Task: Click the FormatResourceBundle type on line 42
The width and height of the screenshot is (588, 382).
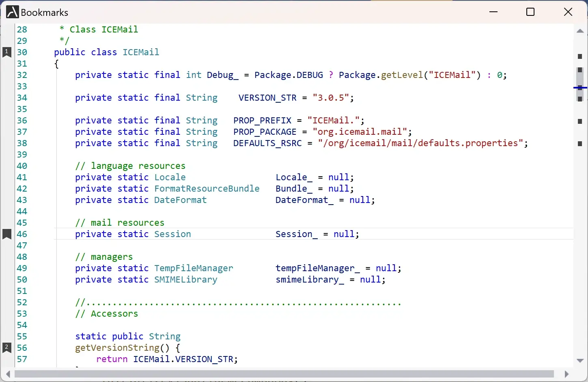Action: [207, 189]
